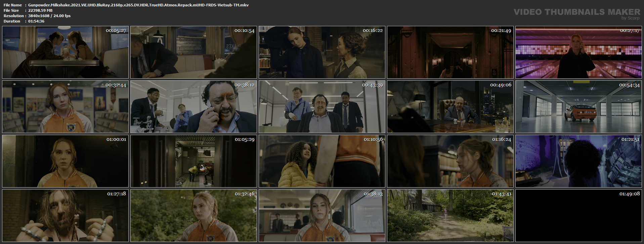
Task: Click the File Size label
Action: pos(11,10)
